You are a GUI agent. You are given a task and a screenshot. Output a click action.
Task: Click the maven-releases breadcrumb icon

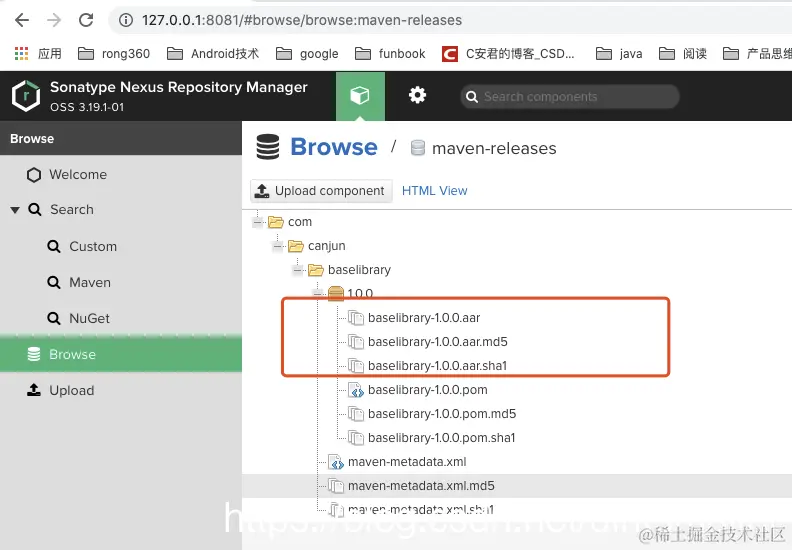(418, 148)
